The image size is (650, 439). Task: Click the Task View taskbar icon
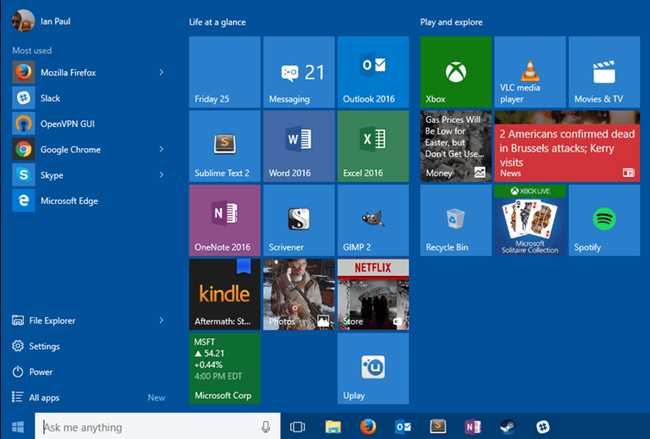coord(297,427)
